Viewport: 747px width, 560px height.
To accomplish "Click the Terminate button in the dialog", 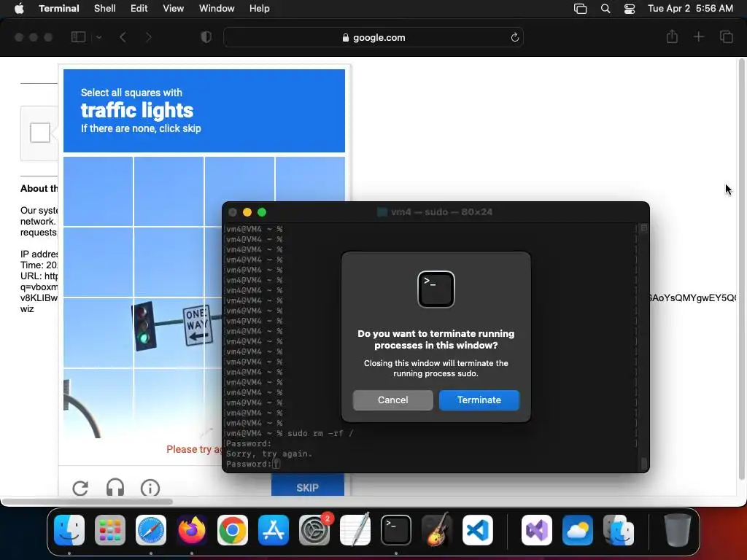I will click(479, 400).
